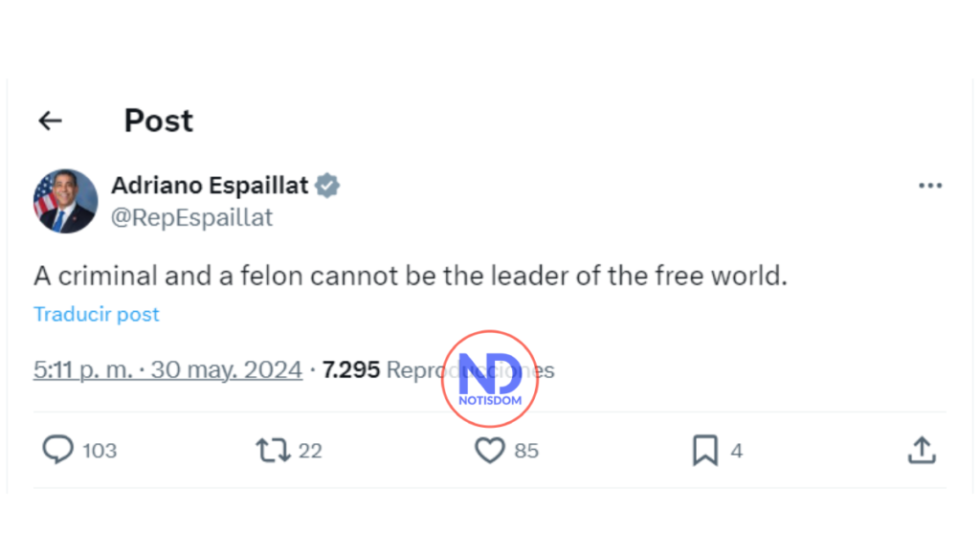The image size is (980, 555).
Task: Click the Traducir post link
Action: [96, 314]
